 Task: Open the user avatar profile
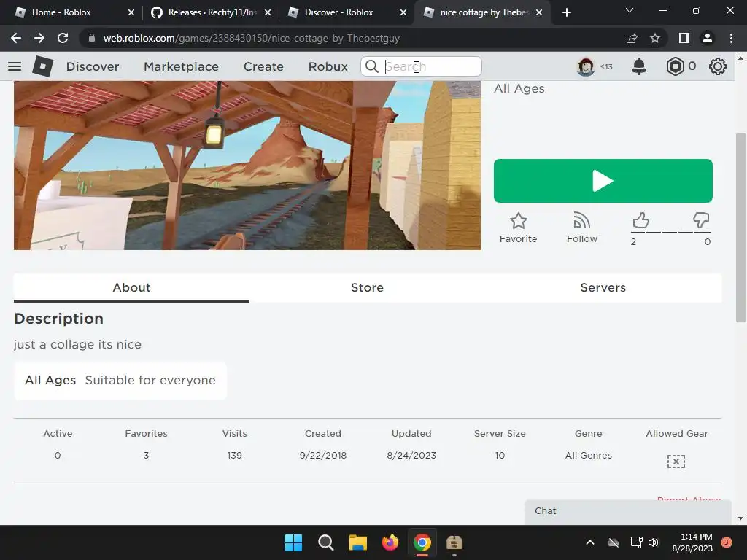[x=586, y=66]
